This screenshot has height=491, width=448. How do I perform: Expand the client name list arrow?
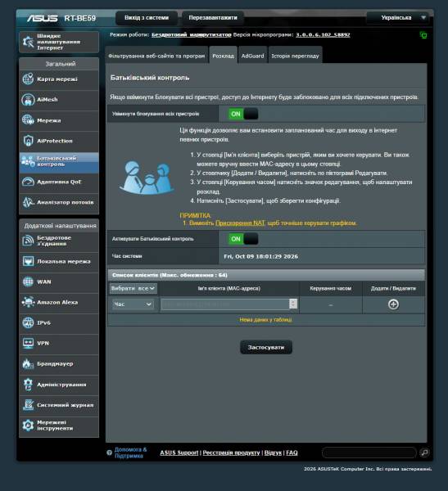[x=293, y=304]
